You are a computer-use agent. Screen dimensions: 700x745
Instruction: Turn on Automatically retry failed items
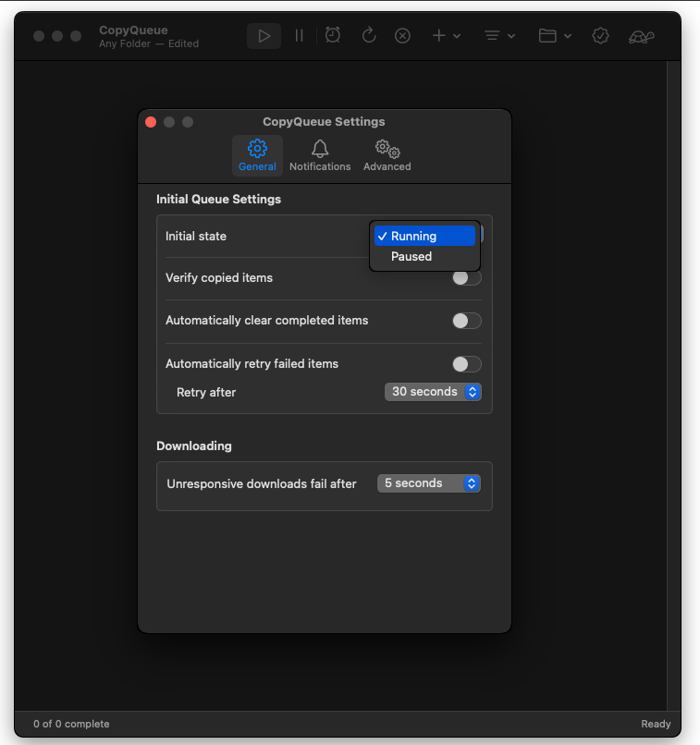point(466,364)
